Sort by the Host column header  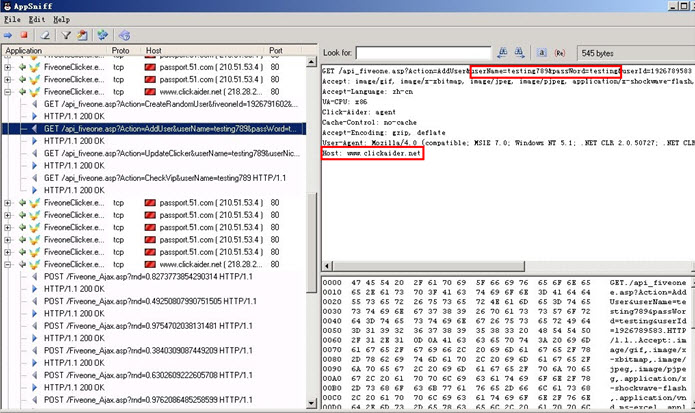(153, 50)
